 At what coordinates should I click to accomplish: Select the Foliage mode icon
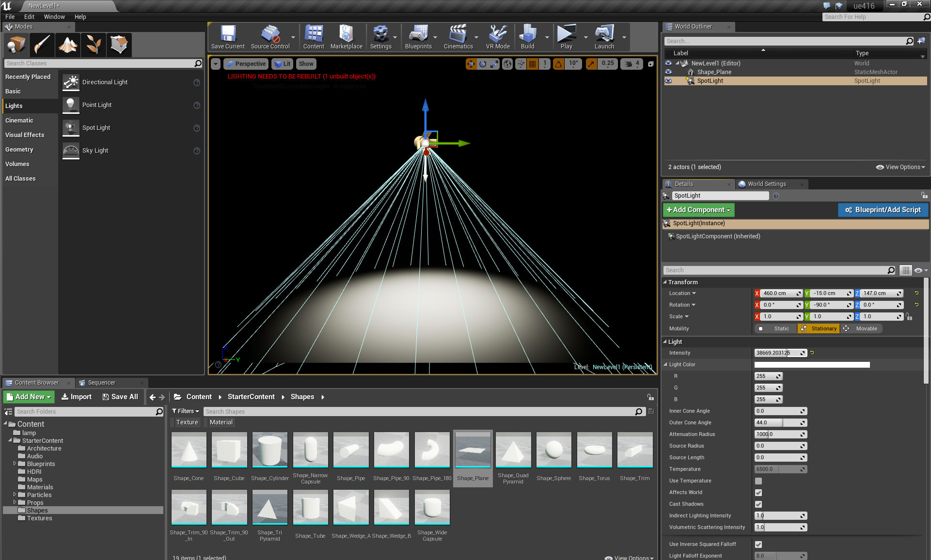coord(94,45)
